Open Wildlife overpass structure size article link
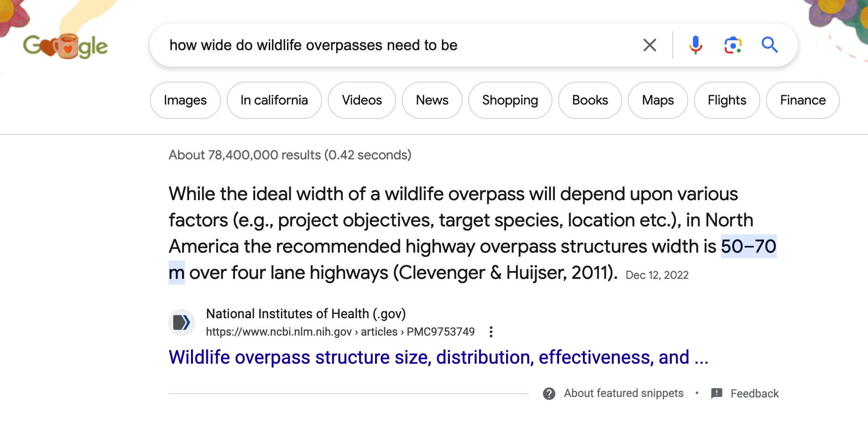Screen dimensions: 868x434 [x=438, y=357]
